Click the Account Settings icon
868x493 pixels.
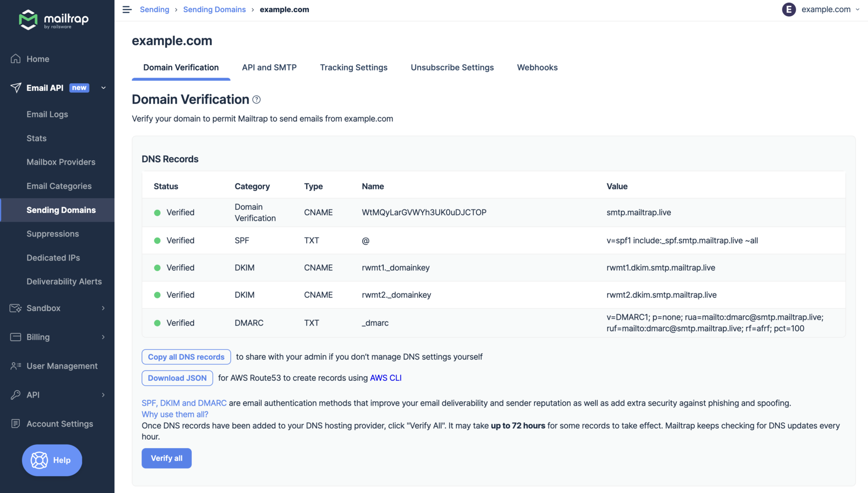click(x=15, y=424)
